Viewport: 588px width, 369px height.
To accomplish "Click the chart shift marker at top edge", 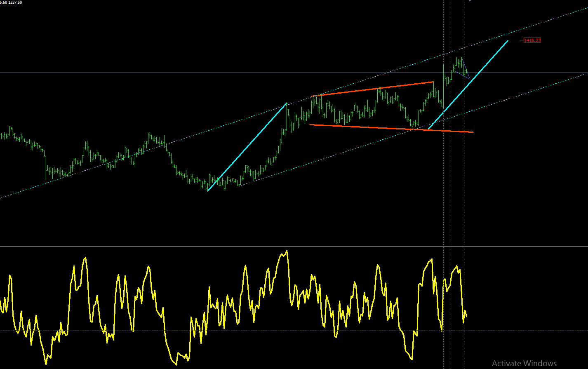I will coord(469,1).
